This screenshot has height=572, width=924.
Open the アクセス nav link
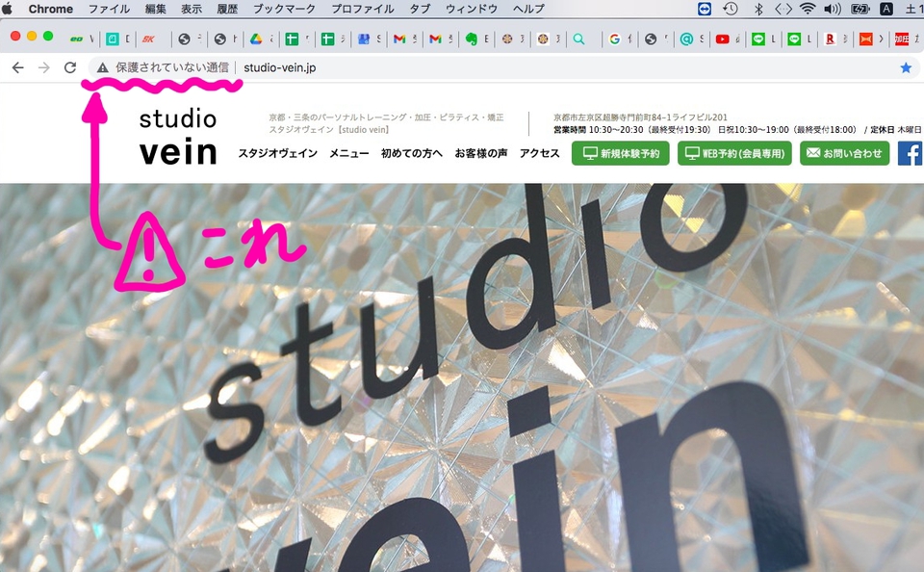click(x=539, y=153)
